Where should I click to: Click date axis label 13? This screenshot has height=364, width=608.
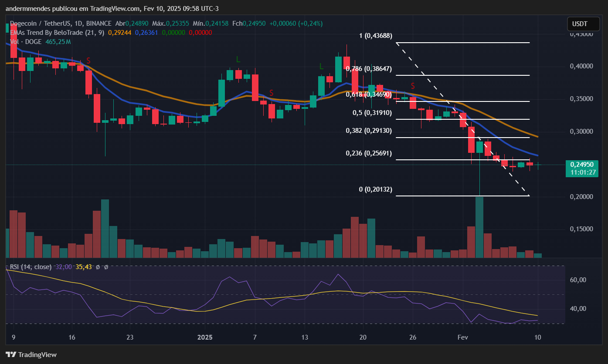(305, 337)
